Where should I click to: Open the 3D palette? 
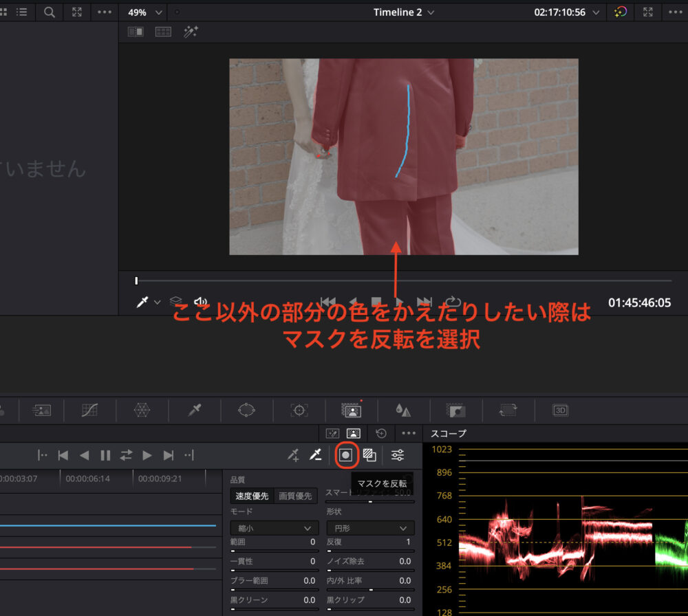(x=560, y=410)
